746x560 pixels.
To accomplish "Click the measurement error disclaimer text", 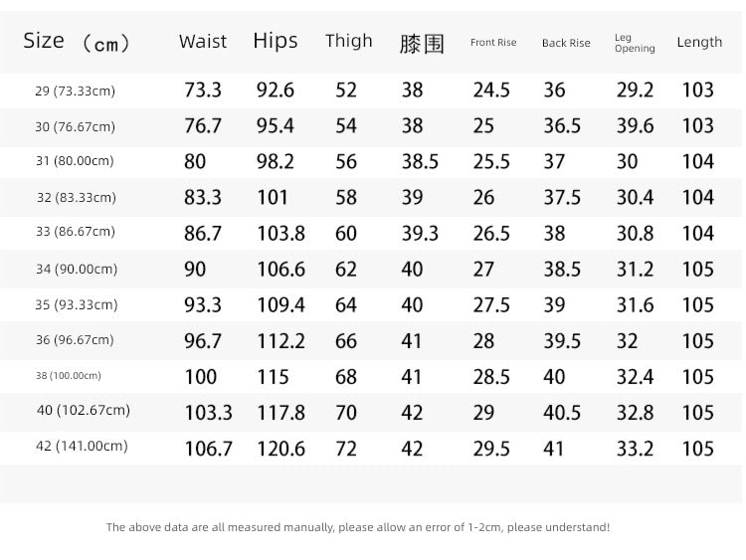I will coord(358,527).
